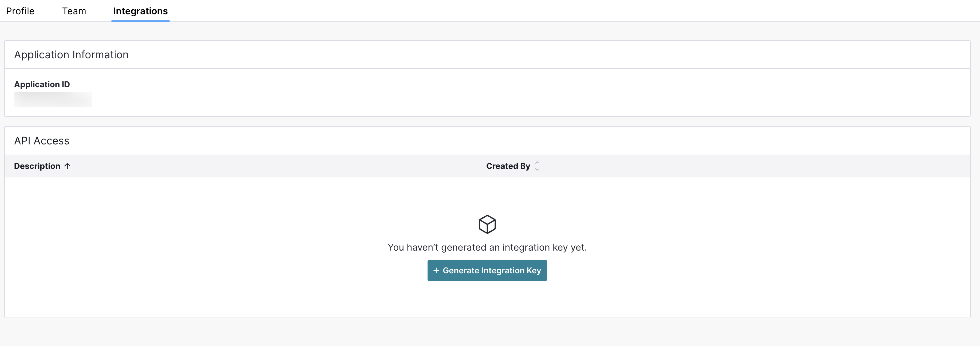Click Generate Integration Key button
980x346 pixels.
click(487, 270)
